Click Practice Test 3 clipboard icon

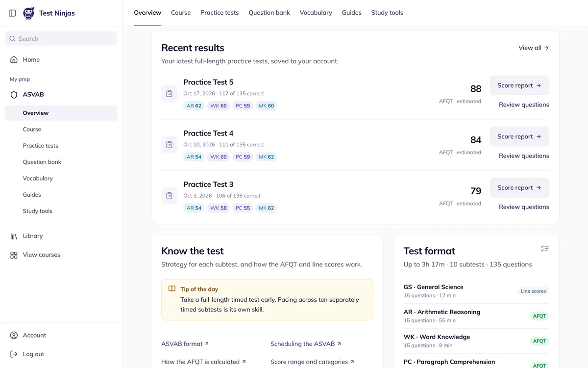click(169, 196)
